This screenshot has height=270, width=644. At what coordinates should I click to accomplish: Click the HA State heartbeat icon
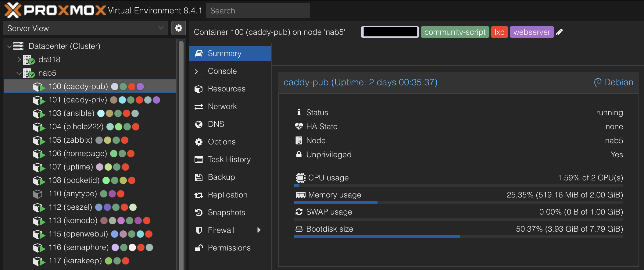pos(299,126)
